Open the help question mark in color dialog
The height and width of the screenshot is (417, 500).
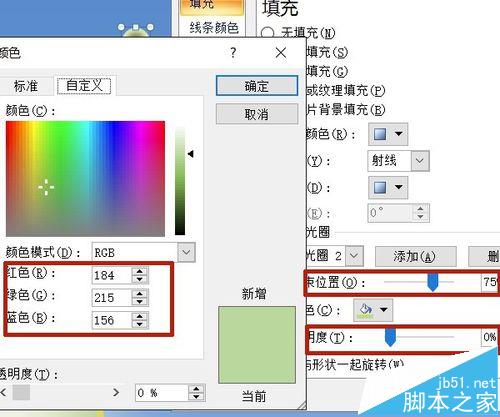(x=233, y=52)
